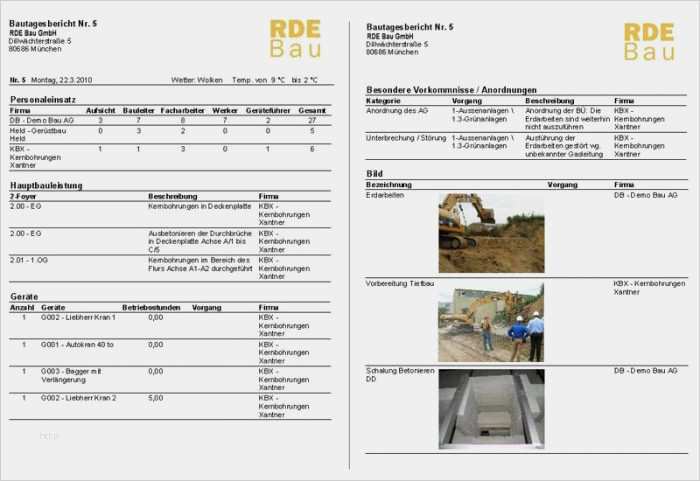Select the Bild section heading

pyautogui.click(x=375, y=174)
